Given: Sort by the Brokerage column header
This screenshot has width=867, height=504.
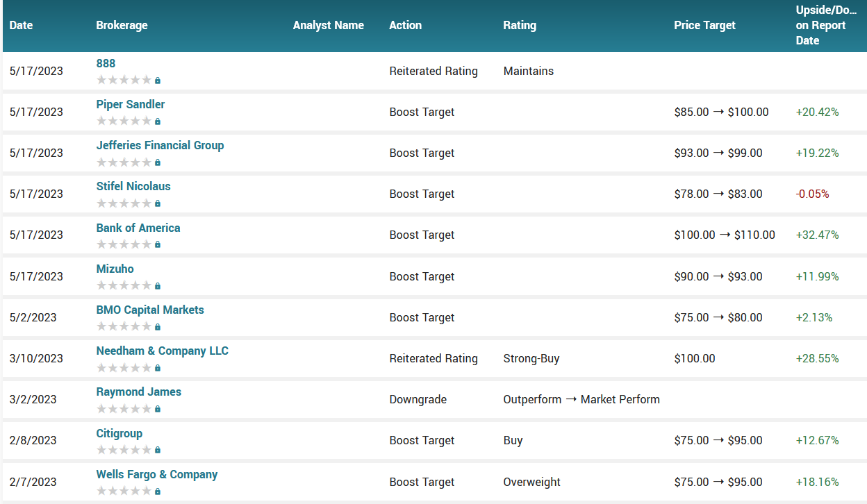Looking at the screenshot, I should 122,25.
